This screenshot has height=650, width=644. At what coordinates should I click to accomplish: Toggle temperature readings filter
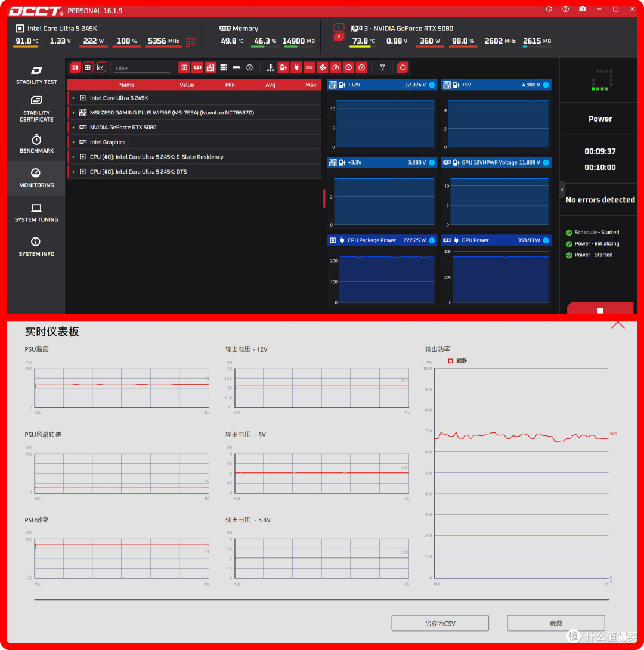(x=270, y=67)
